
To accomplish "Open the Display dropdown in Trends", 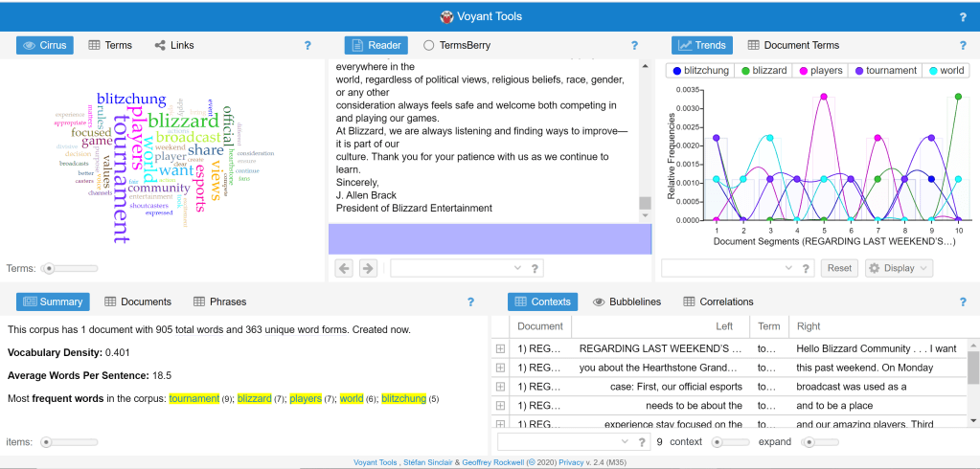I will click(899, 268).
